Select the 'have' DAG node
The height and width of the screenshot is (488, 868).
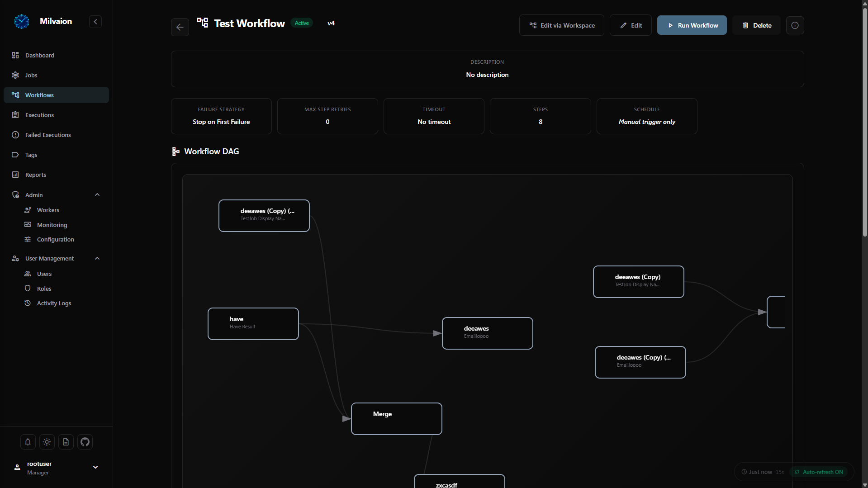point(253,324)
